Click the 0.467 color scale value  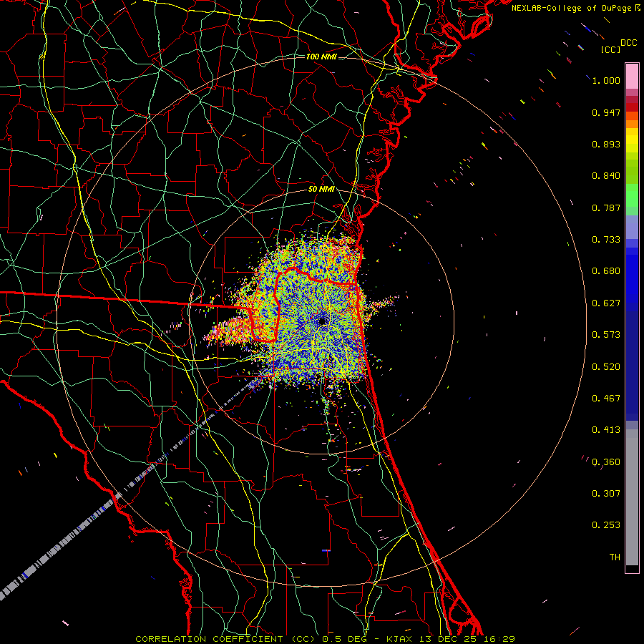606,399
